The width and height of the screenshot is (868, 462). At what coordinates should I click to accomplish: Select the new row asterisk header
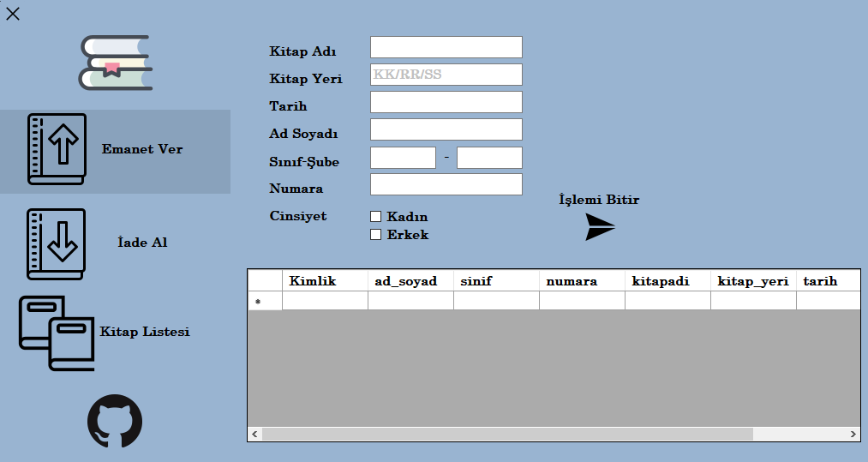pos(265,301)
